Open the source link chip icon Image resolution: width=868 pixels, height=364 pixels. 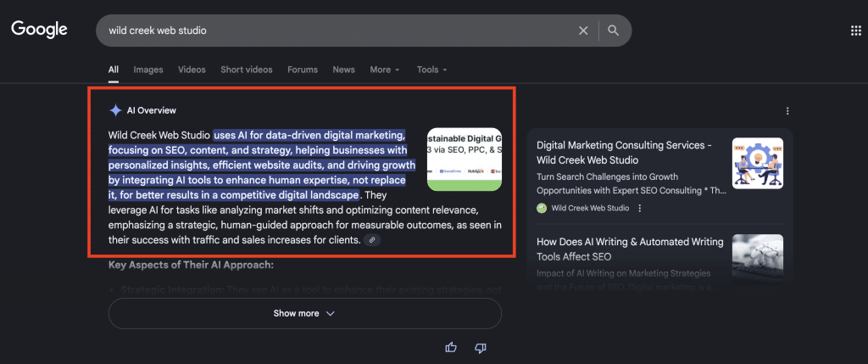pos(372,240)
